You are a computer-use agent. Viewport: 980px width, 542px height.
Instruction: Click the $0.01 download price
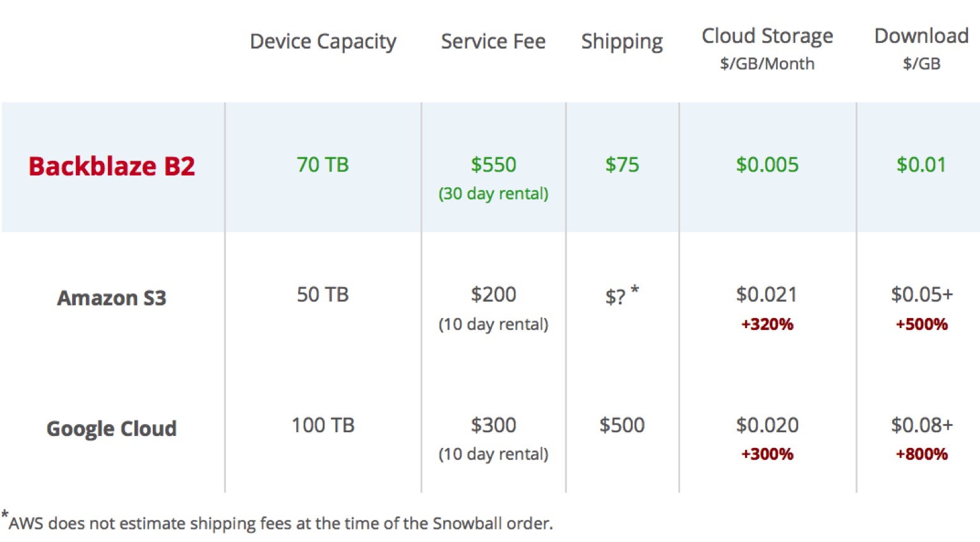[x=921, y=165]
